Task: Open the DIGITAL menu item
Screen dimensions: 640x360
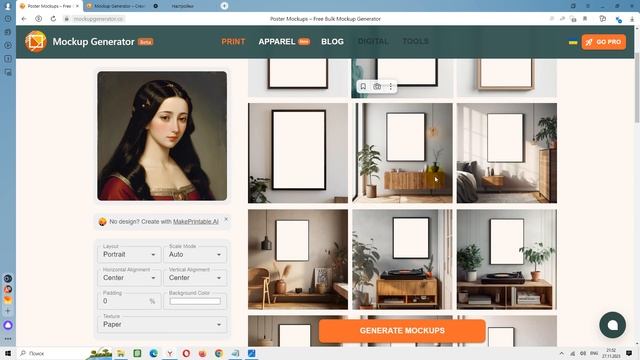Action: pos(373,42)
